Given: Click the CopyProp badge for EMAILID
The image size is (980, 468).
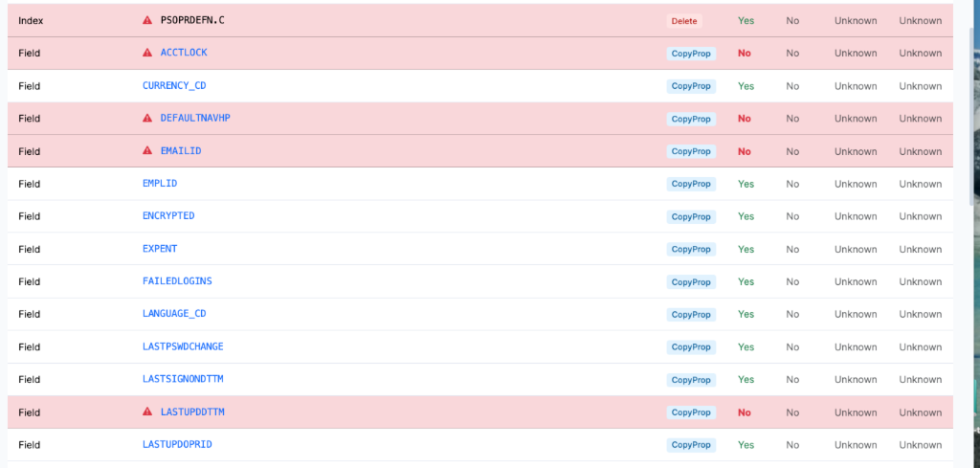Looking at the screenshot, I should pyautogui.click(x=691, y=151).
